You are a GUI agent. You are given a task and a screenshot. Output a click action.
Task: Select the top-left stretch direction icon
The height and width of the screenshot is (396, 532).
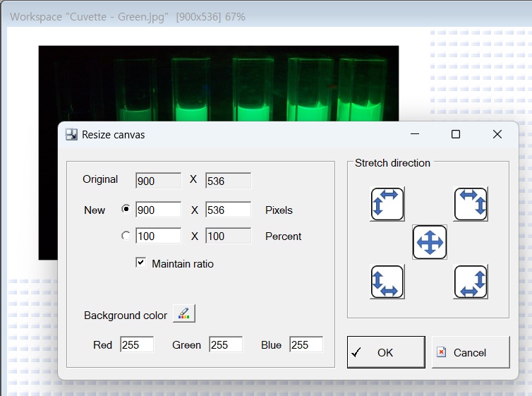(387, 204)
